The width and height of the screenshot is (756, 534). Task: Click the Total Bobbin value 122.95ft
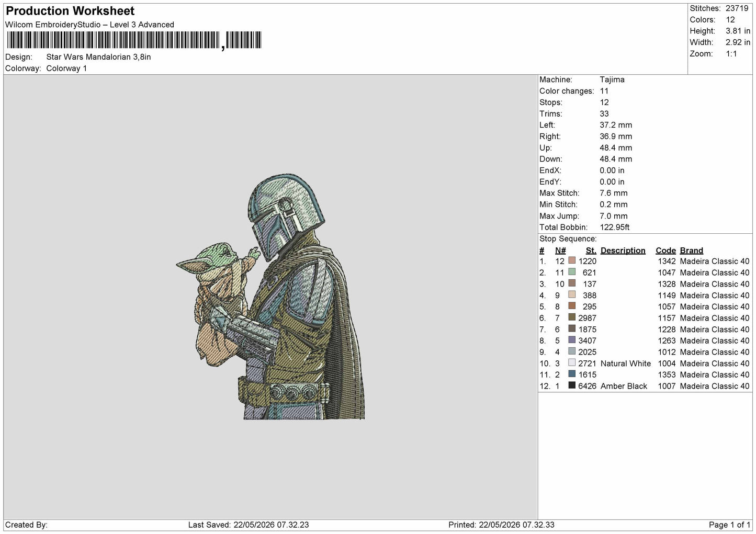point(615,227)
